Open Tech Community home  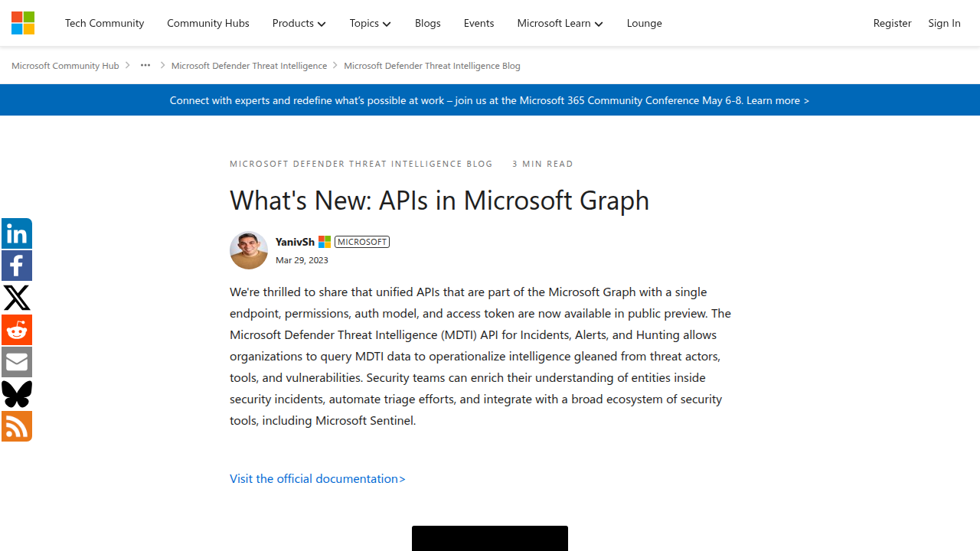[105, 23]
